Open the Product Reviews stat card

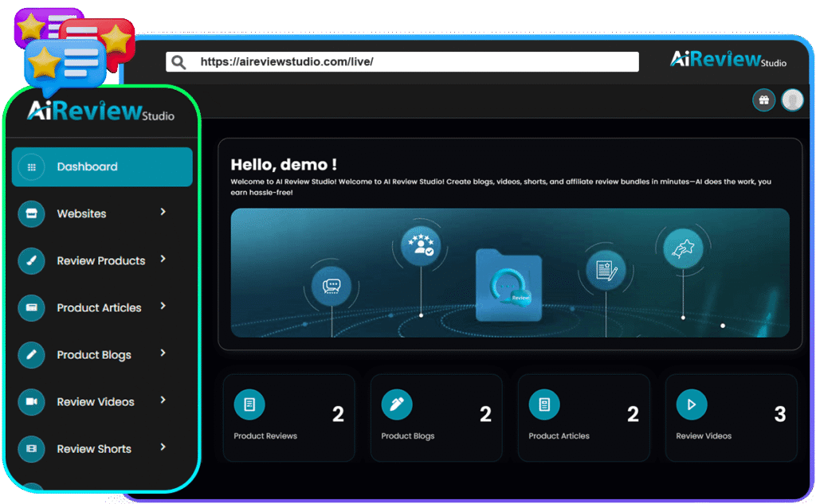point(289,418)
